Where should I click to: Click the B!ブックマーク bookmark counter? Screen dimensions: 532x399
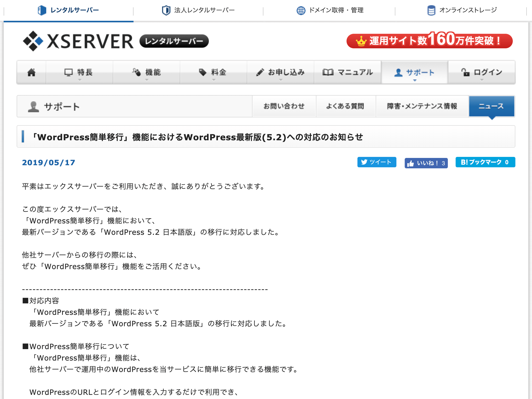pyautogui.click(x=485, y=162)
